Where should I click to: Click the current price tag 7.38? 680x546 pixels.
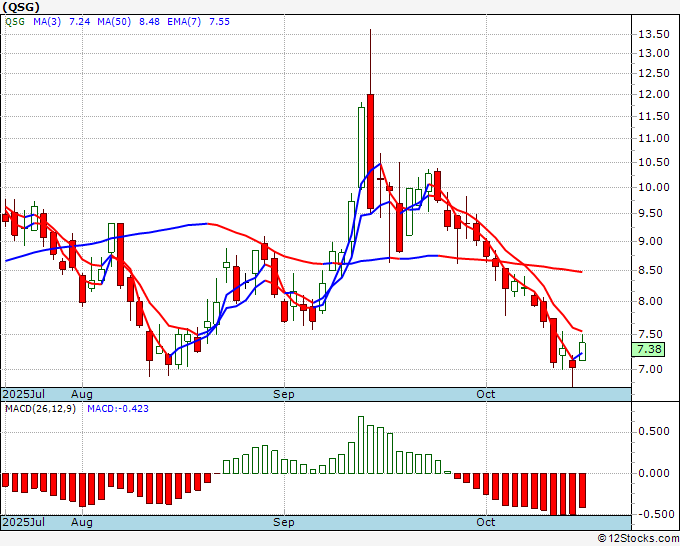pos(648,349)
